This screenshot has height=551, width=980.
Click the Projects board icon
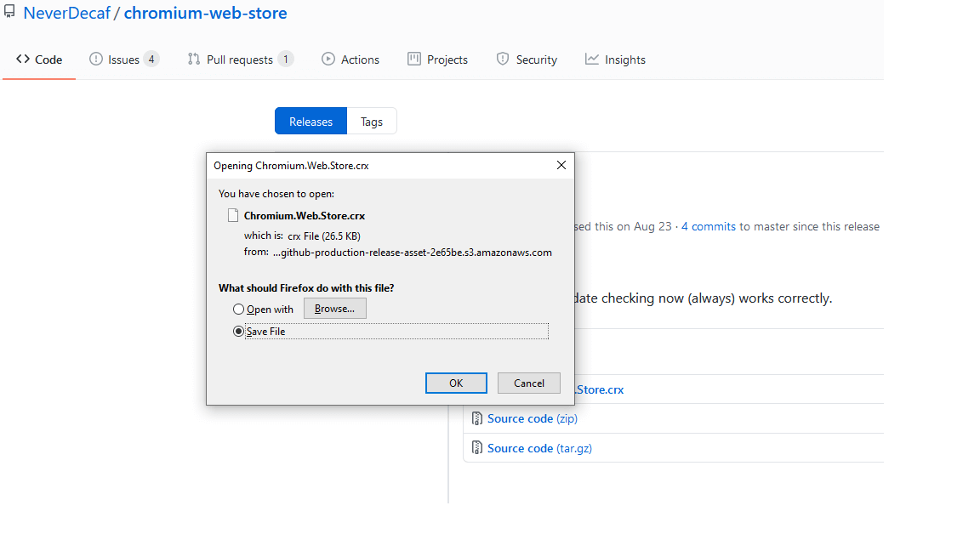(414, 60)
